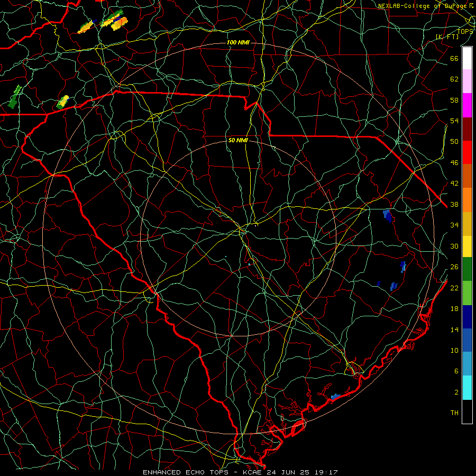Click the light green 22 kft legend swatch
Viewport: 476px width, 476px height.
tap(467, 293)
